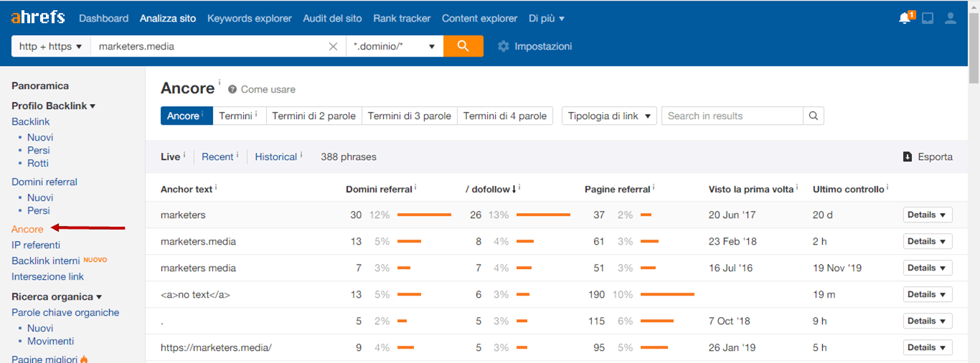Open the notifications bell icon
Viewport: 980px width, 363px height.
click(906, 18)
